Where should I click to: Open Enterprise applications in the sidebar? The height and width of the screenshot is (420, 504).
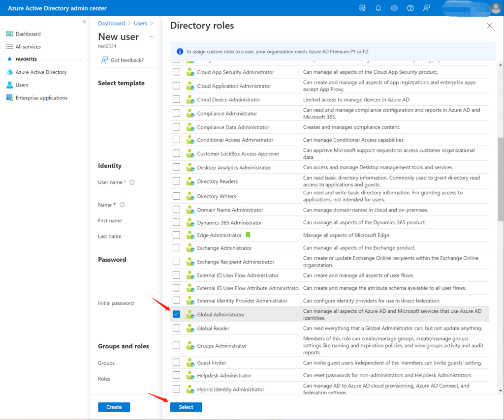pyautogui.click(x=41, y=97)
